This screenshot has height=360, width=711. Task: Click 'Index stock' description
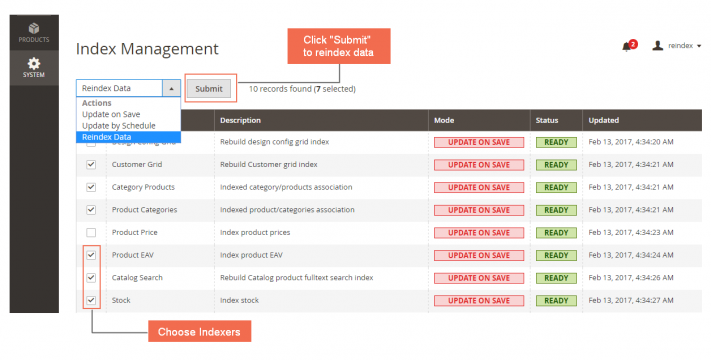pyautogui.click(x=239, y=300)
